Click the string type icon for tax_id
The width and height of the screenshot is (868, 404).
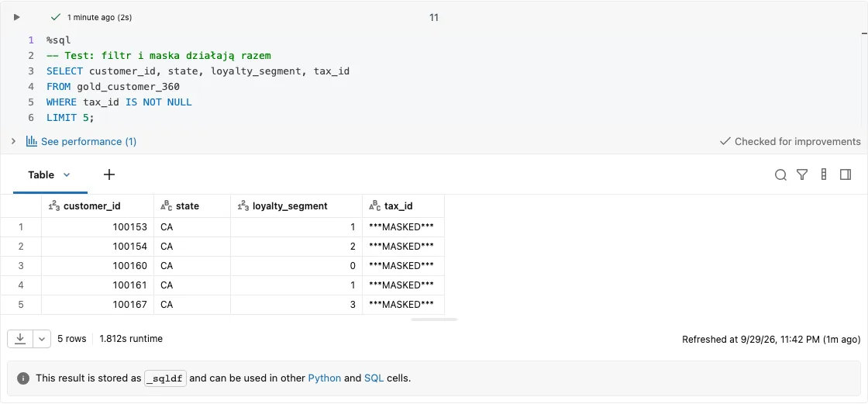(x=375, y=206)
